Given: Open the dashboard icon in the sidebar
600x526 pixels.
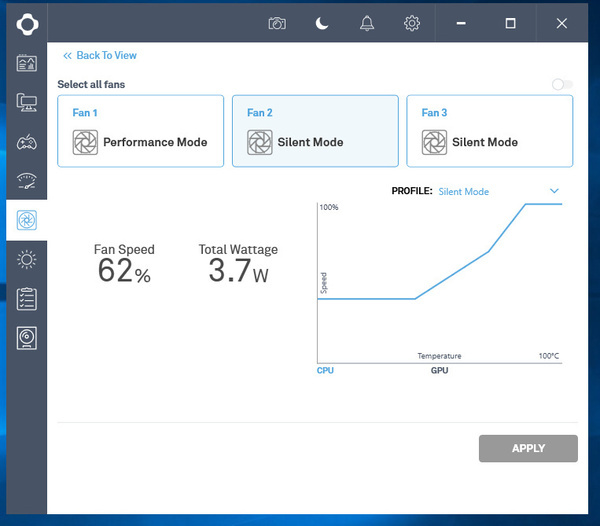Looking at the screenshot, I should (x=27, y=63).
